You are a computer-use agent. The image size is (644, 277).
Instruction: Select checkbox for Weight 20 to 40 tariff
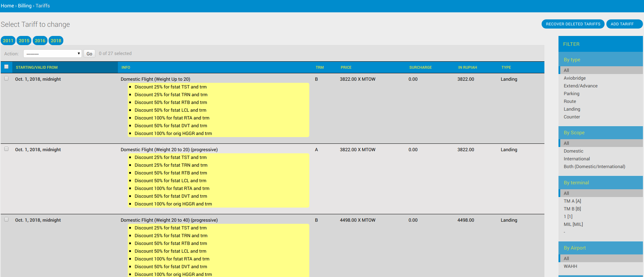6,220
